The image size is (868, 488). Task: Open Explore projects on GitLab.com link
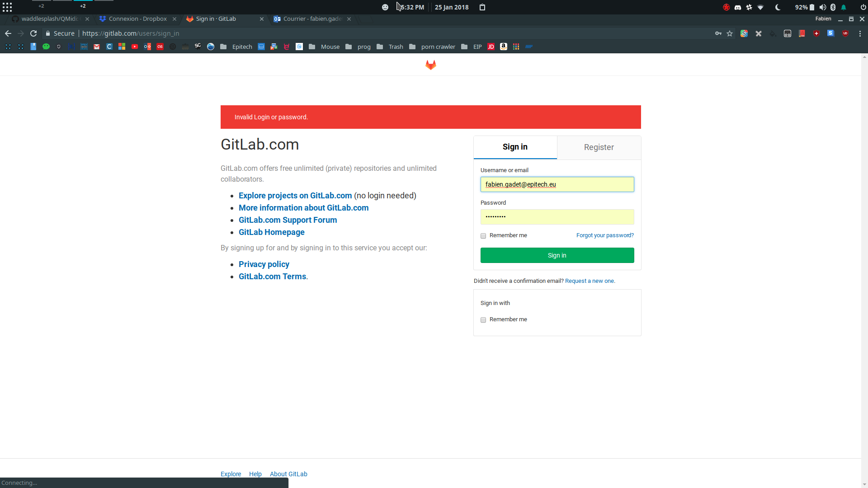pyautogui.click(x=295, y=196)
